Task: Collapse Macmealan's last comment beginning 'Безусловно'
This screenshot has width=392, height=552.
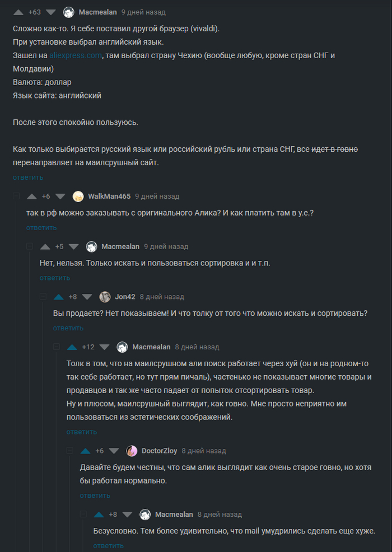Action: (83, 514)
